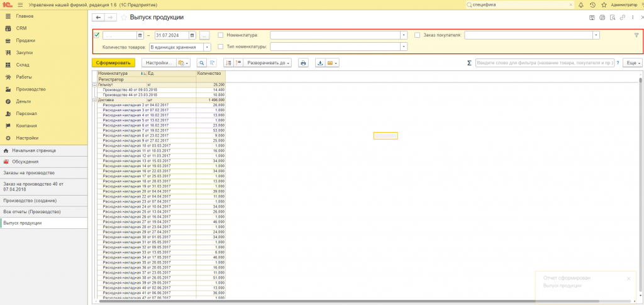Switch to Обсуждения tab
The width and height of the screenshot is (644, 305).
point(43,162)
